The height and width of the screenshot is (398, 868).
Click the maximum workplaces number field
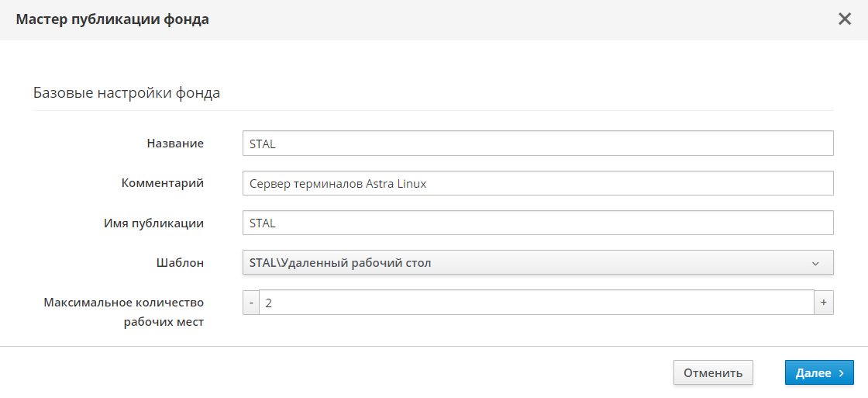point(536,303)
